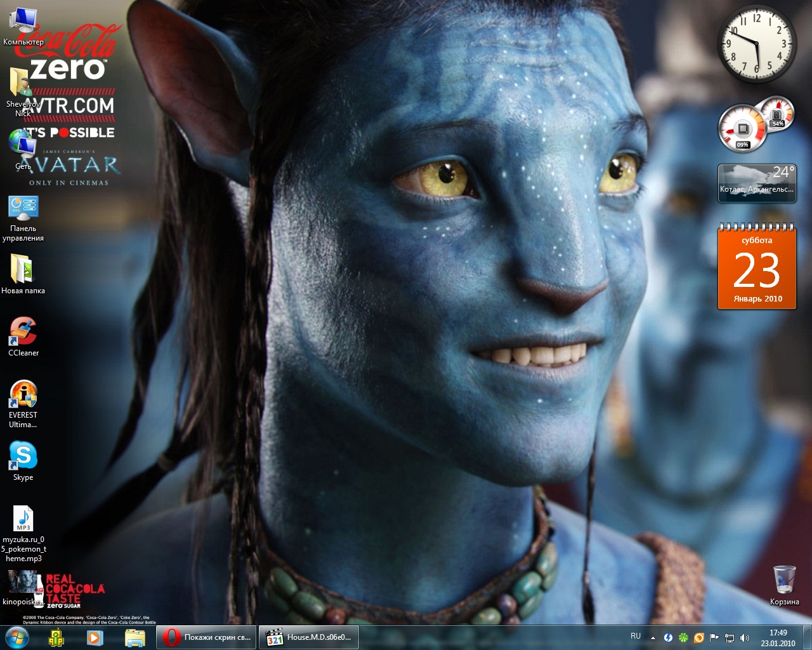Open Action Center flag icon
Viewport: 812px width, 650px height.
(x=714, y=638)
